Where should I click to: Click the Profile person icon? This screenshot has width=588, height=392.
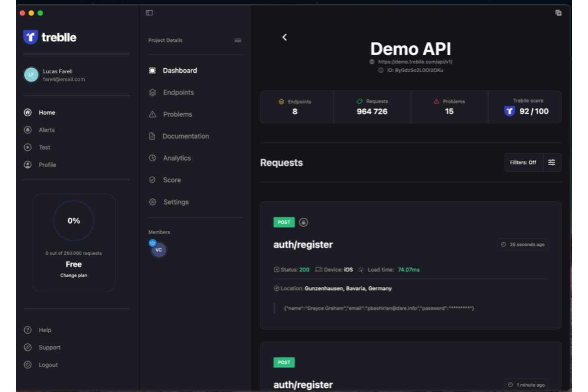28,164
